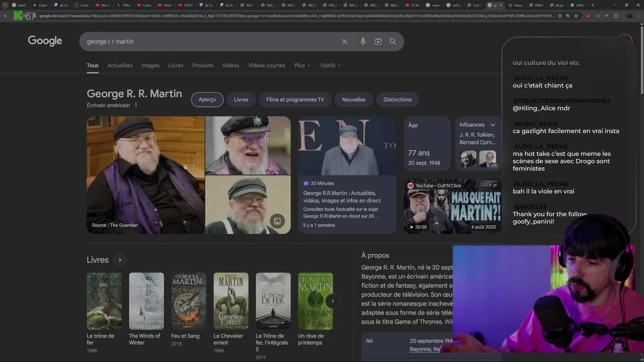Screen dimensions: 644x362
Task: Expand the Livres section arrow
Action: (x=120, y=260)
